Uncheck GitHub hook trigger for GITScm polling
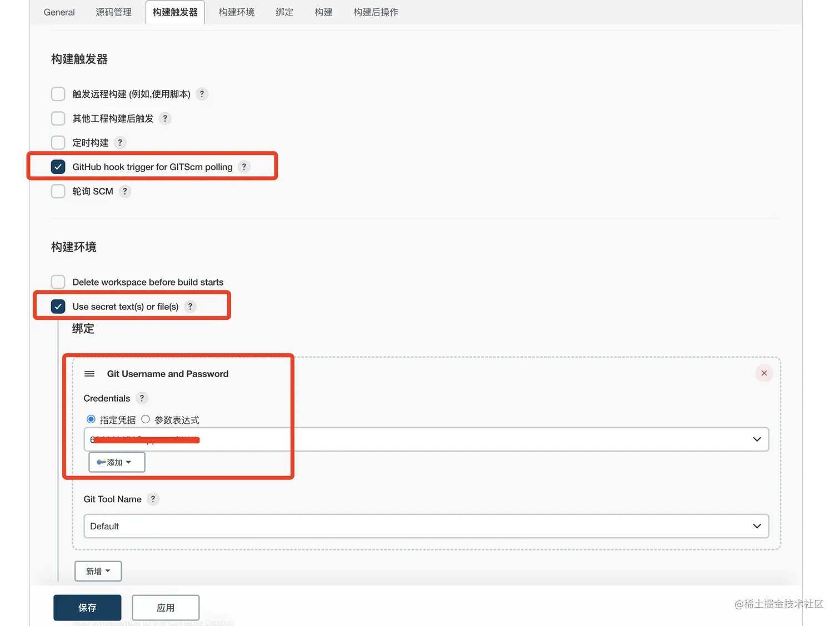This screenshot has height=626, width=840. (x=58, y=167)
